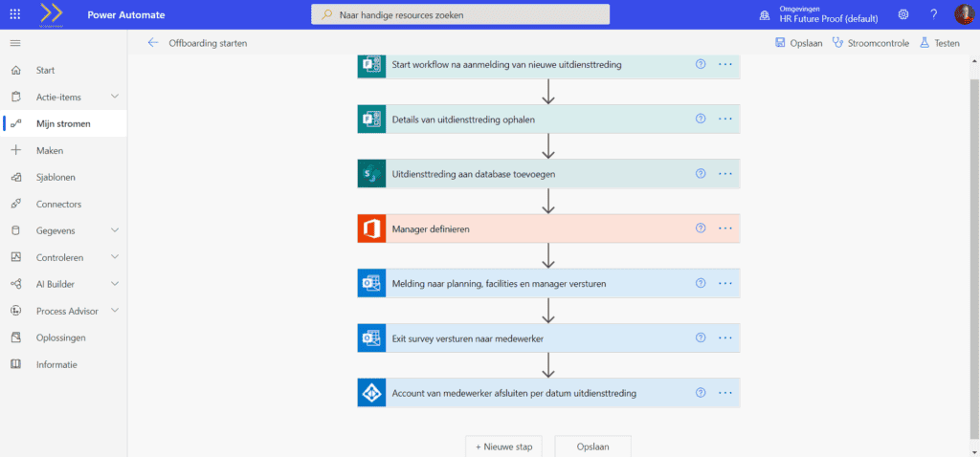Viewport: 980px width, 457px height.
Task: Expand Gegevens chevron in sidebar
Action: pyautogui.click(x=115, y=230)
